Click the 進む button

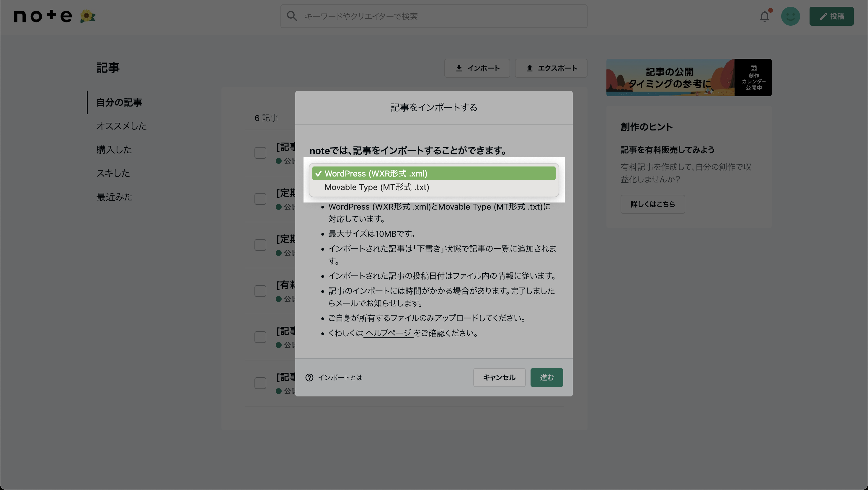click(x=546, y=378)
